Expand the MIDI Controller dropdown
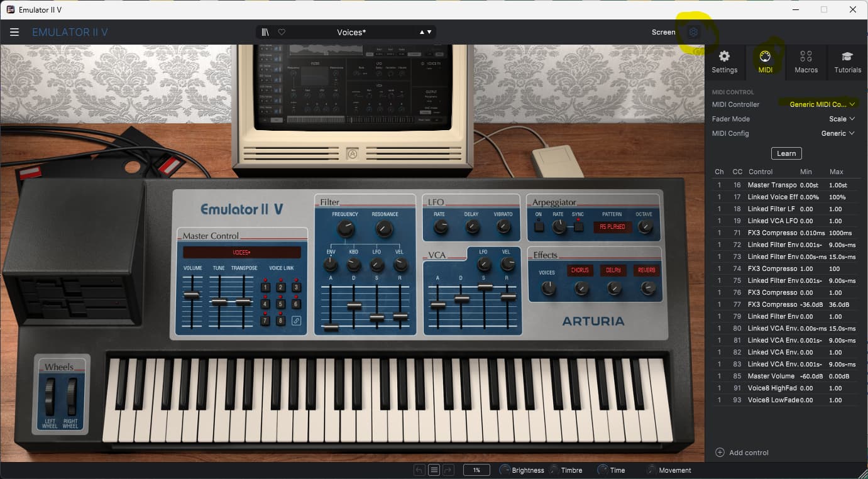This screenshot has width=868, height=479. pyautogui.click(x=822, y=104)
